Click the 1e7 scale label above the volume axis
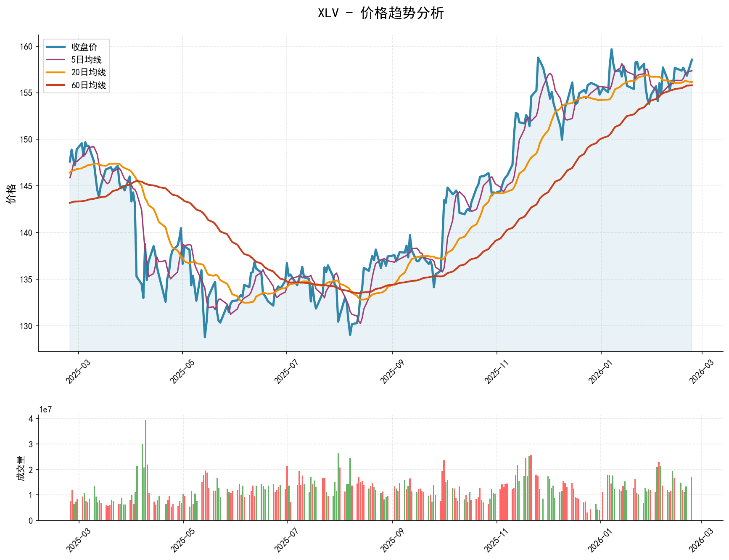This screenshot has width=729, height=560. click(x=45, y=410)
